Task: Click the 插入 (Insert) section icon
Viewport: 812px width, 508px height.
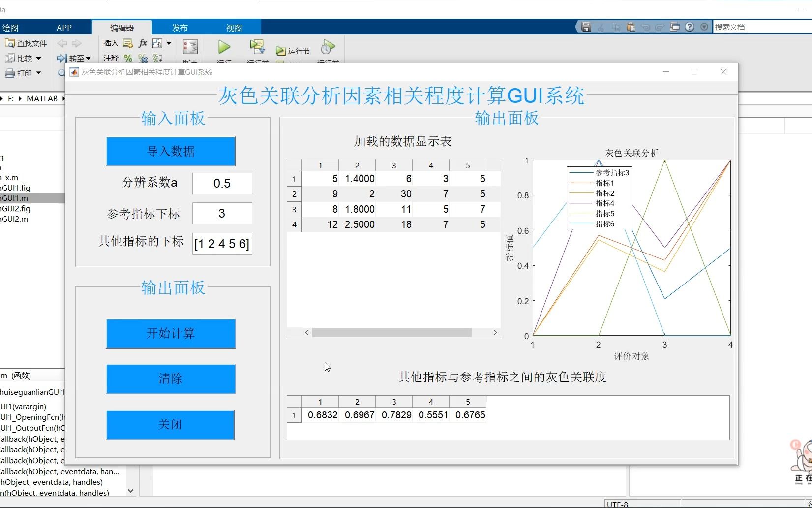Action: (x=127, y=43)
